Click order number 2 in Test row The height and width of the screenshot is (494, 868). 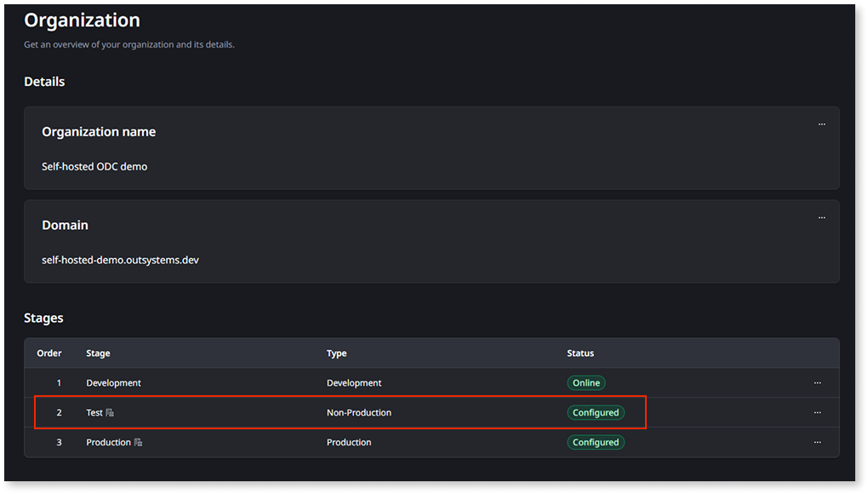point(59,412)
